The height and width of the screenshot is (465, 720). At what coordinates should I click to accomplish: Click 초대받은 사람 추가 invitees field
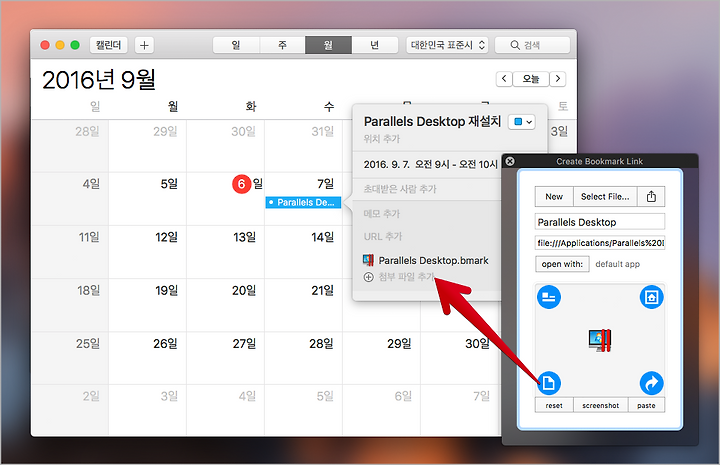[x=400, y=189]
